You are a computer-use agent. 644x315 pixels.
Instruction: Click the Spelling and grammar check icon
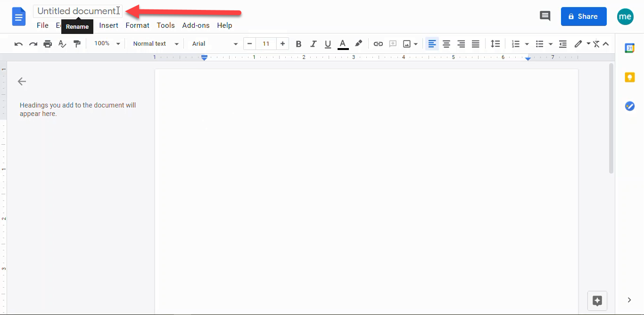point(62,43)
